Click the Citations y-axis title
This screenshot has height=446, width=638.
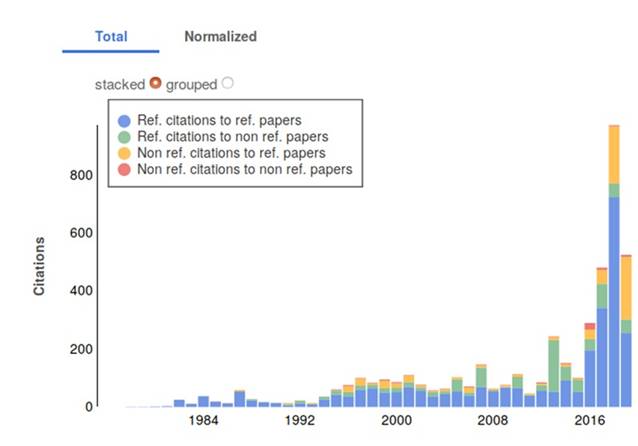coord(40,266)
